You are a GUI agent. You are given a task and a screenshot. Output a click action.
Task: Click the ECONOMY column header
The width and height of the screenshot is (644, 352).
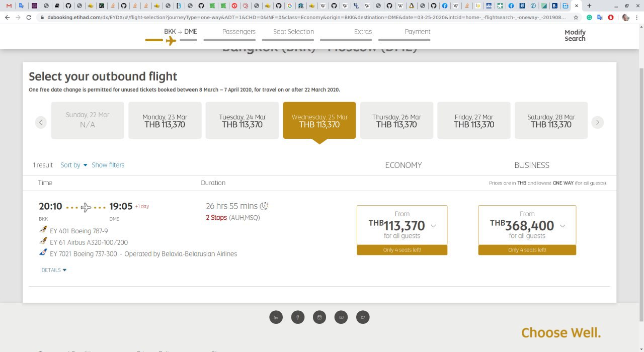(x=404, y=165)
